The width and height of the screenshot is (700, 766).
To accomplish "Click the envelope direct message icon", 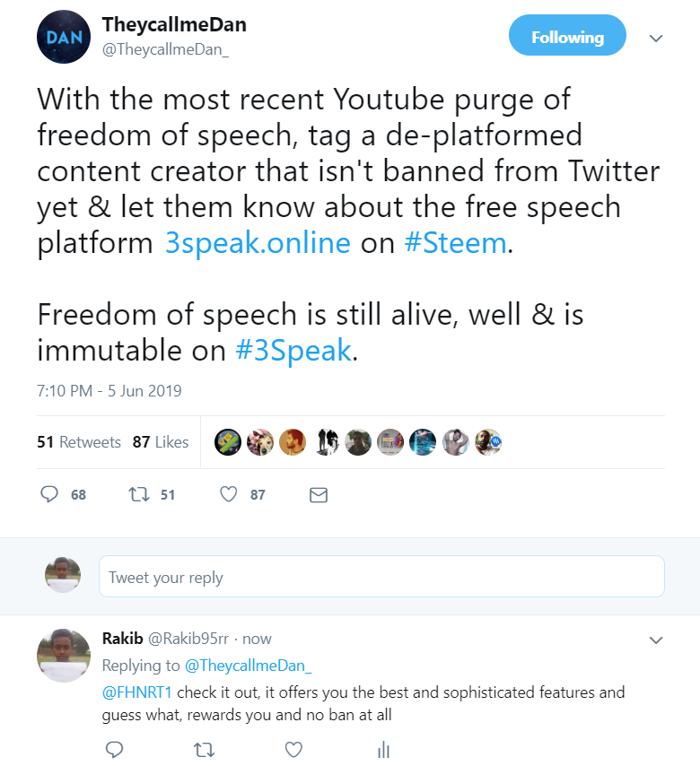I will 318,494.
